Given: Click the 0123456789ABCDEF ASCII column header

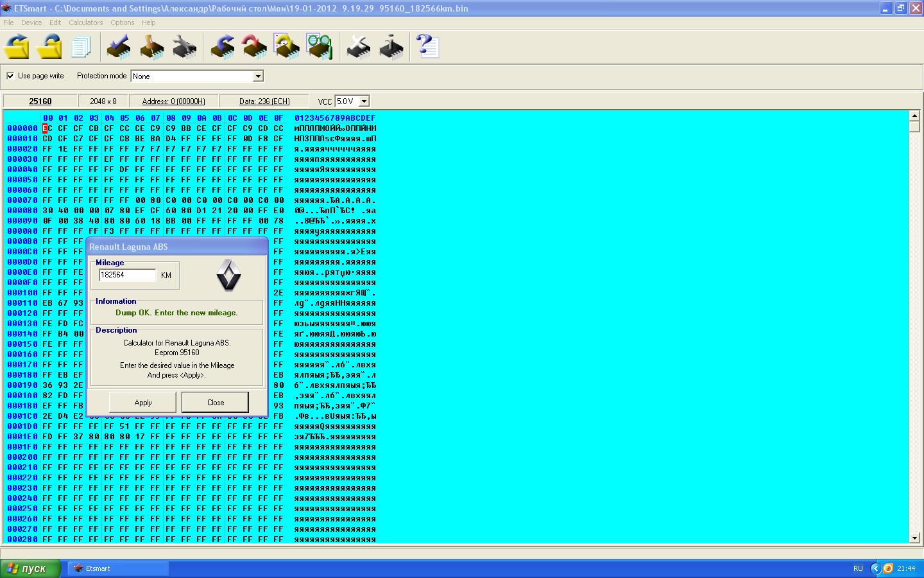Looking at the screenshot, I should pos(335,118).
